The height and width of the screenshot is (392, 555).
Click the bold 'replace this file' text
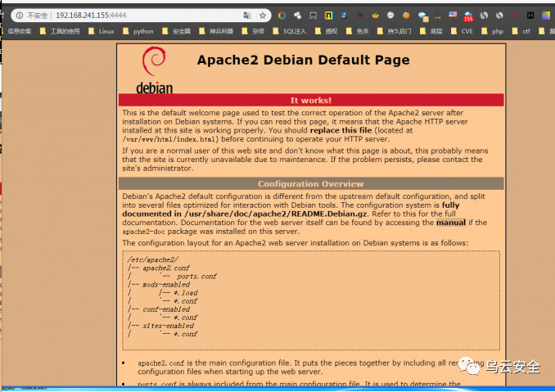pos(341,130)
